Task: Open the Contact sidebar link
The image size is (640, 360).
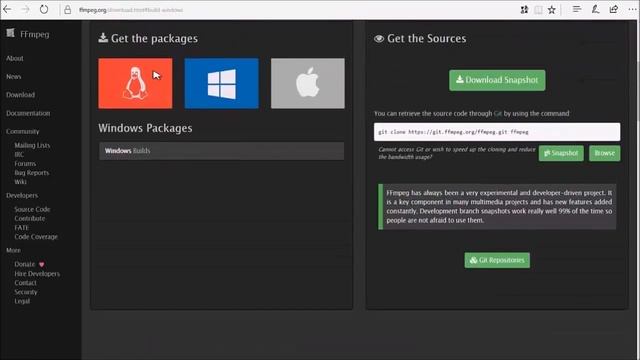Action: [25, 283]
